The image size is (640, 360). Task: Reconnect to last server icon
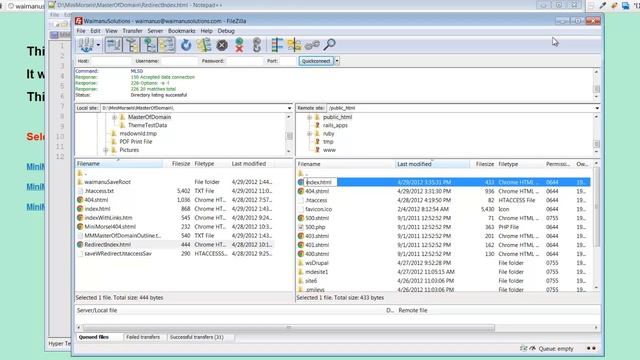pyautogui.click(x=257, y=45)
